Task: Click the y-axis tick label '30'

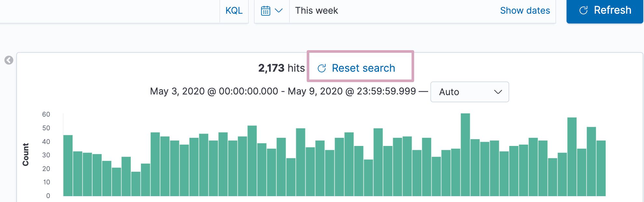Action: click(x=46, y=155)
